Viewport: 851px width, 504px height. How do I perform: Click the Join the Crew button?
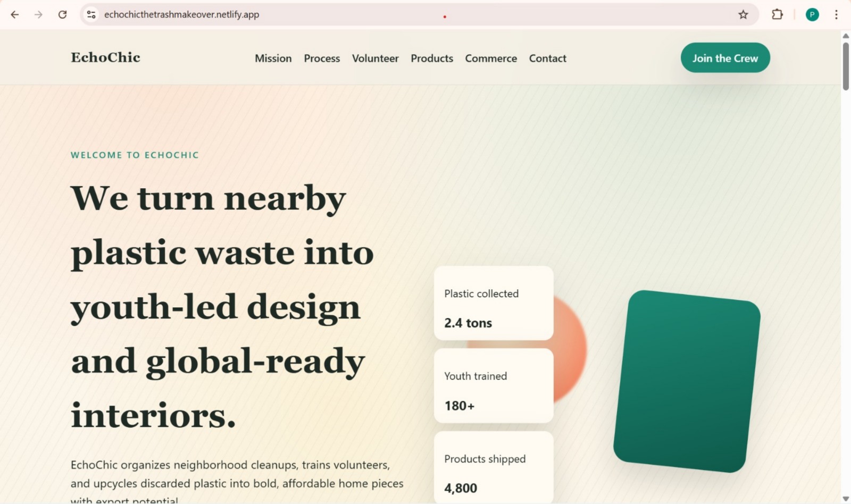click(725, 58)
